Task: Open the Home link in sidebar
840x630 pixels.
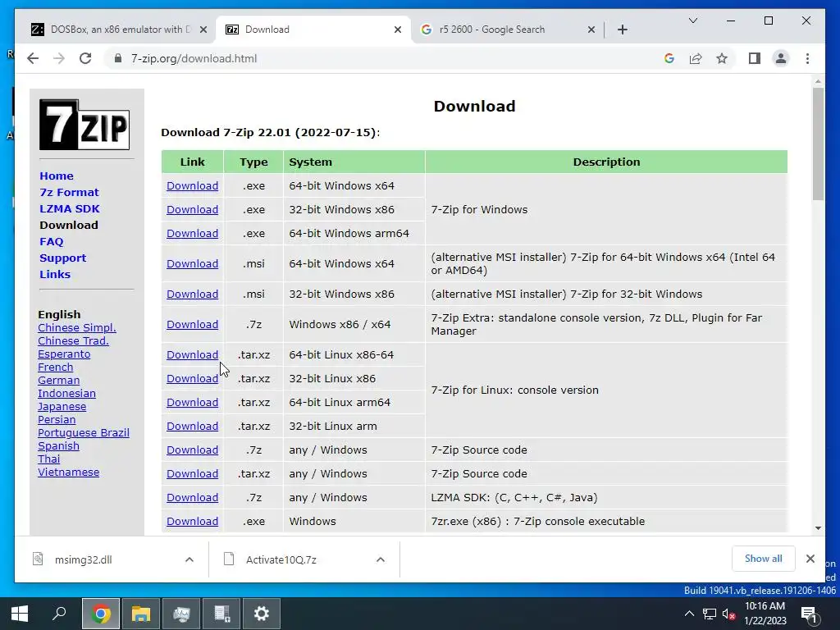Action: click(x=57, y=176)
